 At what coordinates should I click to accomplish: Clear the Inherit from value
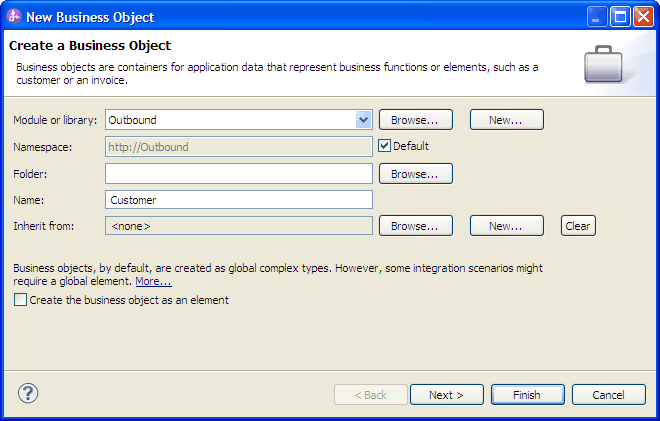coord(578,226)
